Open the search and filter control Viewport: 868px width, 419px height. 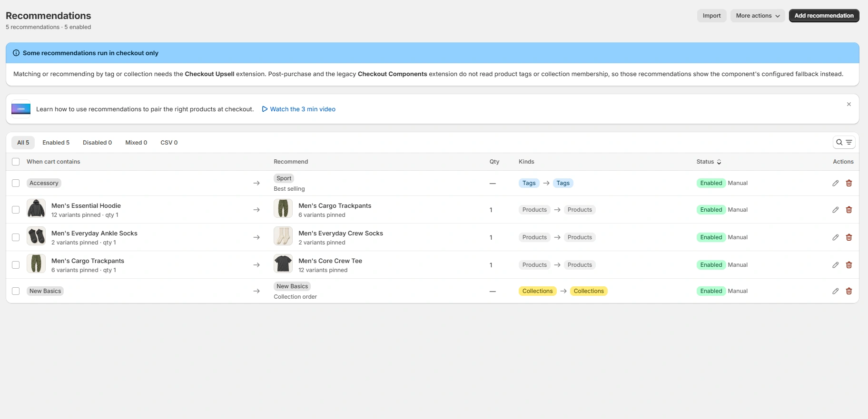[x=844, y=142]
